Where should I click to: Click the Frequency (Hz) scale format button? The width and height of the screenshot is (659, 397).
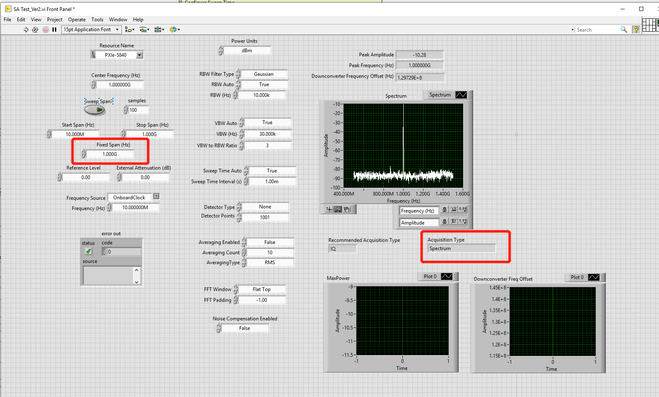tap(462, 210)
